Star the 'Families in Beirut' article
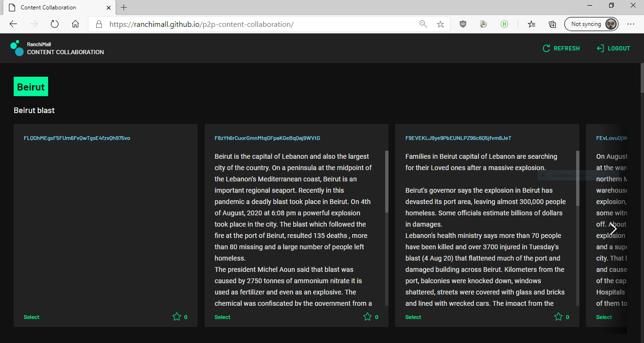This screenshot has width=644, height=343. click(x=558, y=317)
